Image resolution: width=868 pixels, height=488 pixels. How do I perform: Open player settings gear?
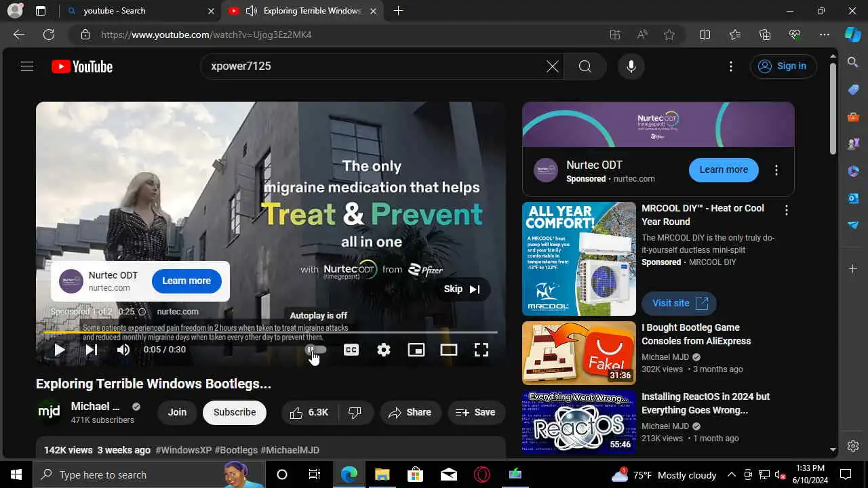(384, 350)
